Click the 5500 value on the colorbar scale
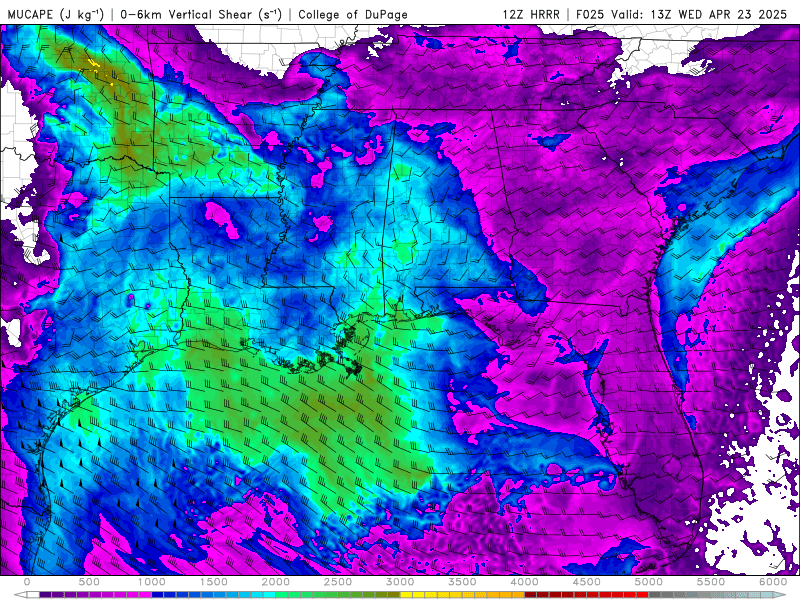Screen dimensions: 800x600 pos(711,582)
